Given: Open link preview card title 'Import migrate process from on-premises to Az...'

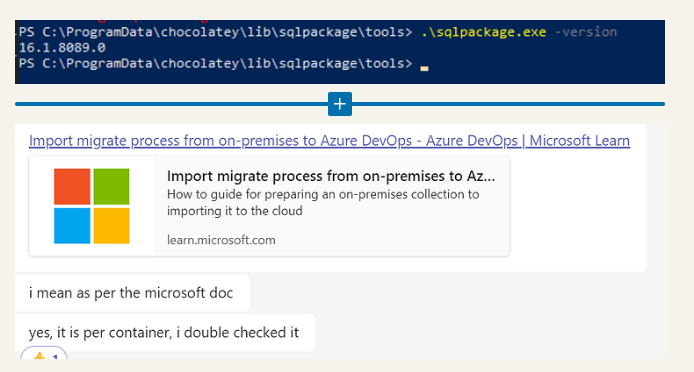Looking at the screenshot, I should (331, 176).
